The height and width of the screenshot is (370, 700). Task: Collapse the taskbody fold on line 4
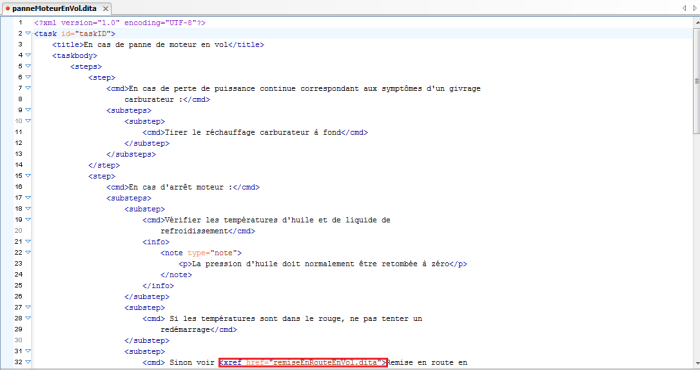pyautogui.click(x=28, y=55)
